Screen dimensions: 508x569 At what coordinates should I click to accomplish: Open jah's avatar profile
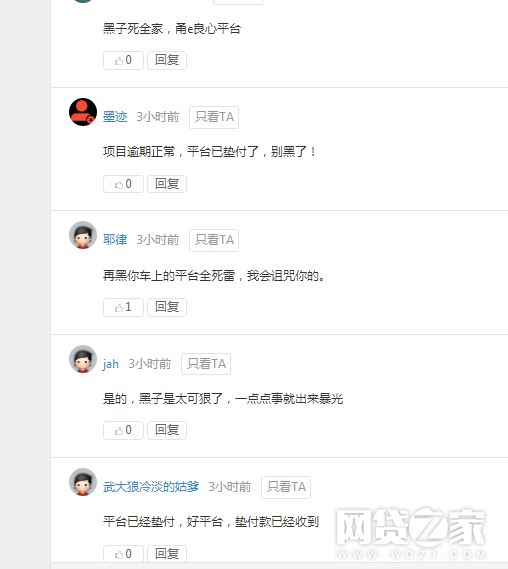coord(83,359)
